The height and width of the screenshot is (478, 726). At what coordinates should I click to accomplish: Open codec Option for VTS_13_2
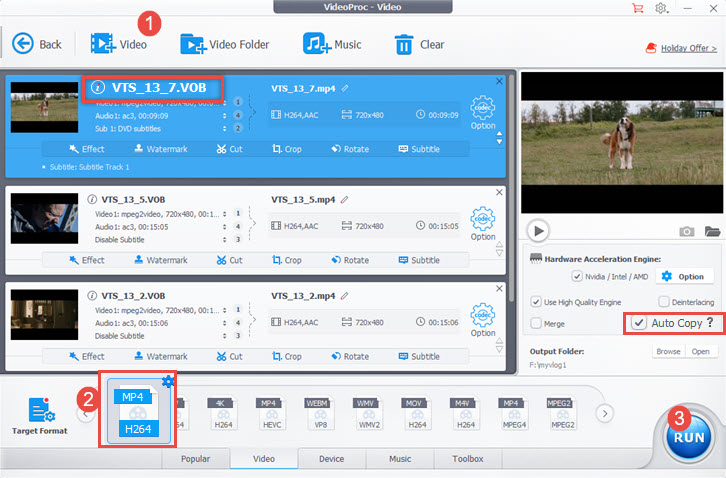483,320
